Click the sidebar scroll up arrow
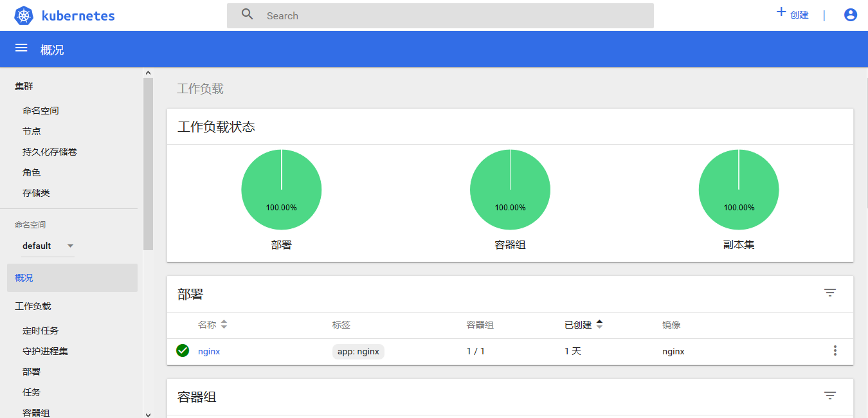 click(148, 73)
